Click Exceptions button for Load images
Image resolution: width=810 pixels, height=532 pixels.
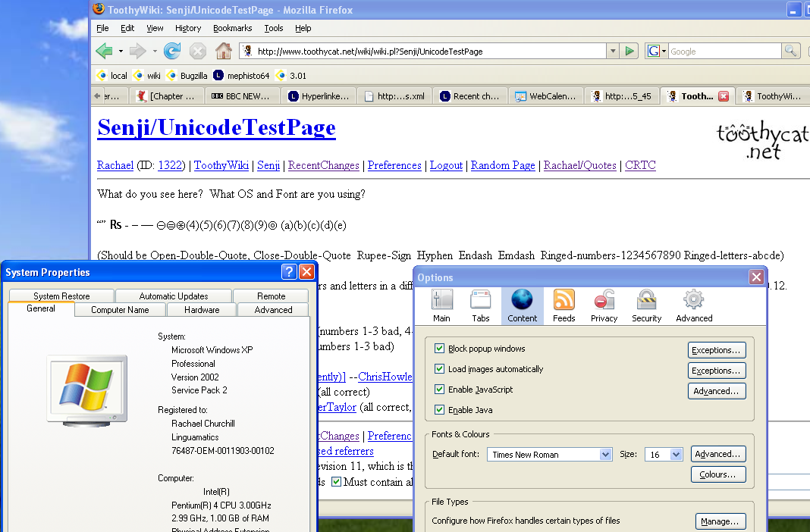[717, 371]
